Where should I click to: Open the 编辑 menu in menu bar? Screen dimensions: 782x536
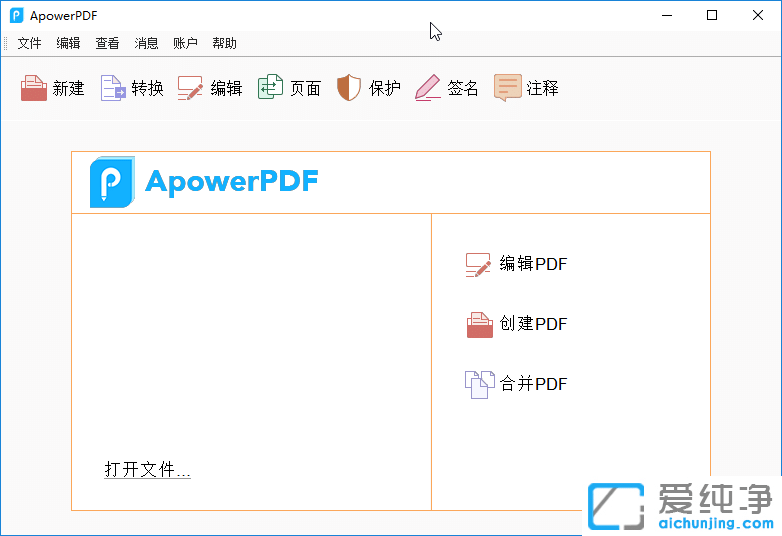coord(68,43)
